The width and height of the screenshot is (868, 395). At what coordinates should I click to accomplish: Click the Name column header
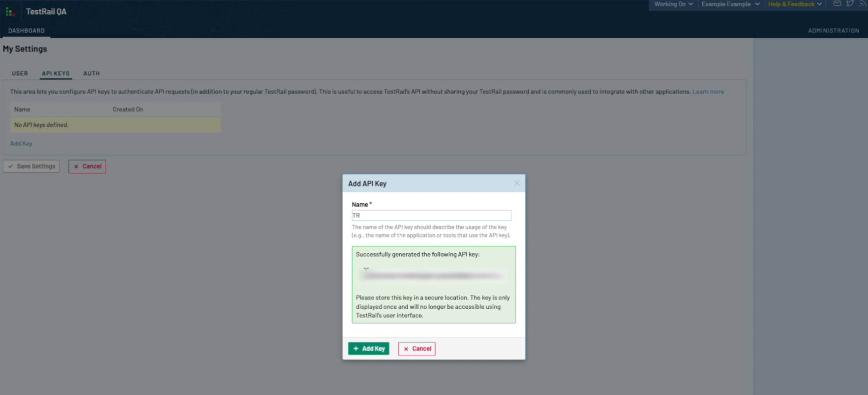click(22, 110)
